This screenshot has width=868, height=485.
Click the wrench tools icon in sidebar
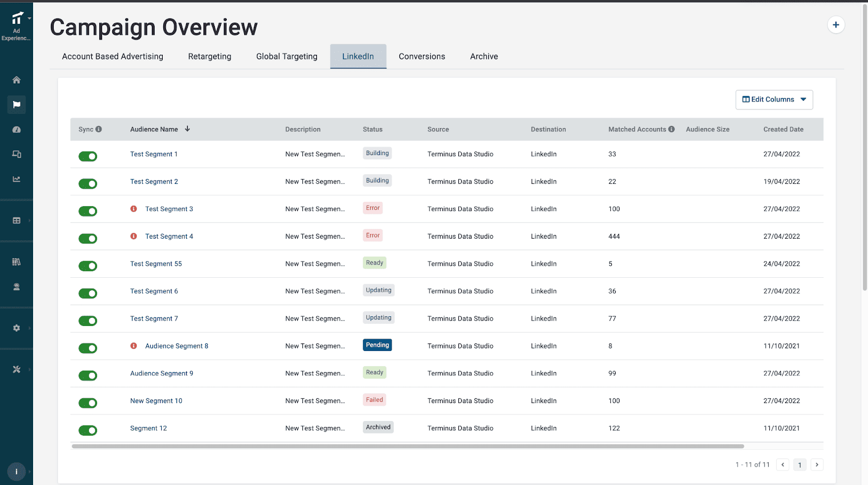[x=16, y=369]
